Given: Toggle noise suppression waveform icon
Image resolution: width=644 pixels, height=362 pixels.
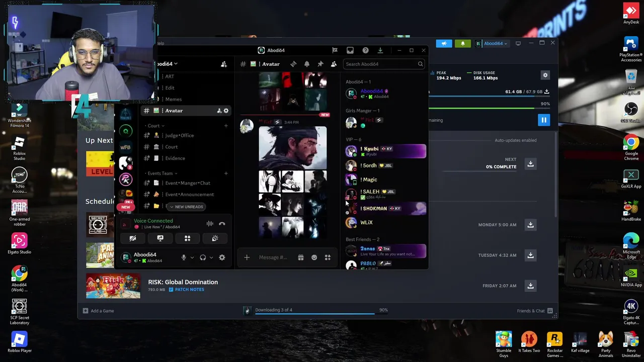Looking at the screenshot, I should pyautogui.click(x=210, y=224).
